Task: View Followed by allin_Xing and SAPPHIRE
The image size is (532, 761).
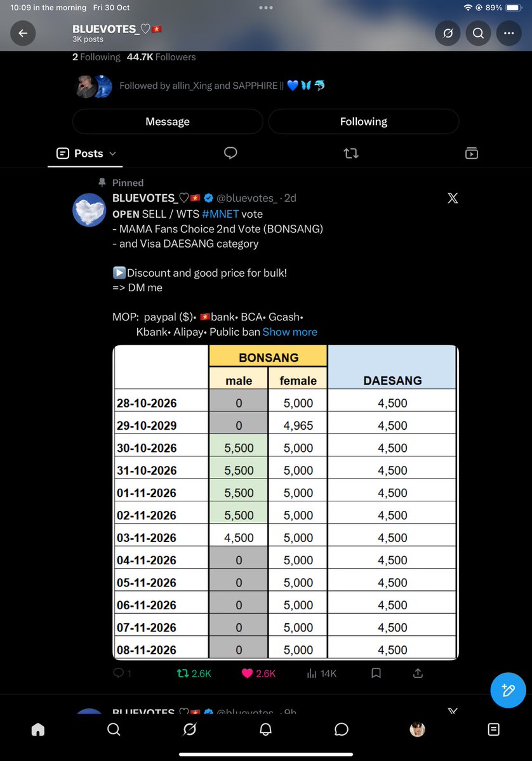Action: coord(201,86)
